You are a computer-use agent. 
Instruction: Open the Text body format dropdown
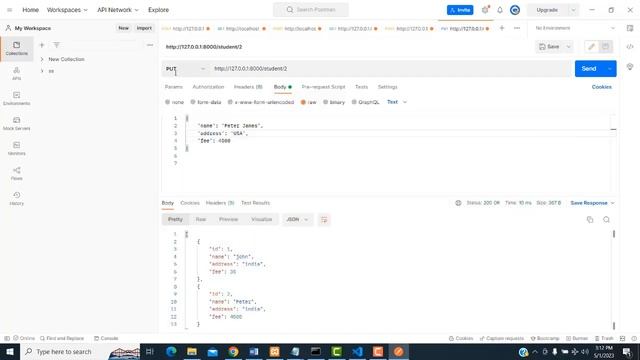397,102
